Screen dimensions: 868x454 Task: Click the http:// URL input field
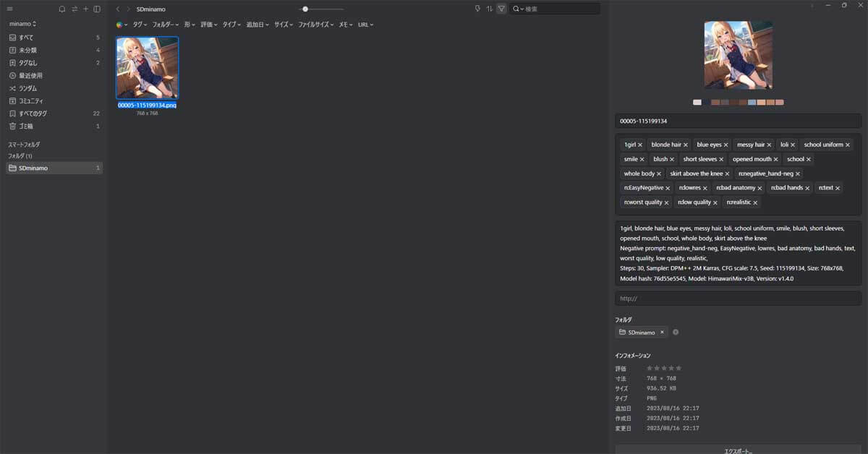[x=737, y=298]
